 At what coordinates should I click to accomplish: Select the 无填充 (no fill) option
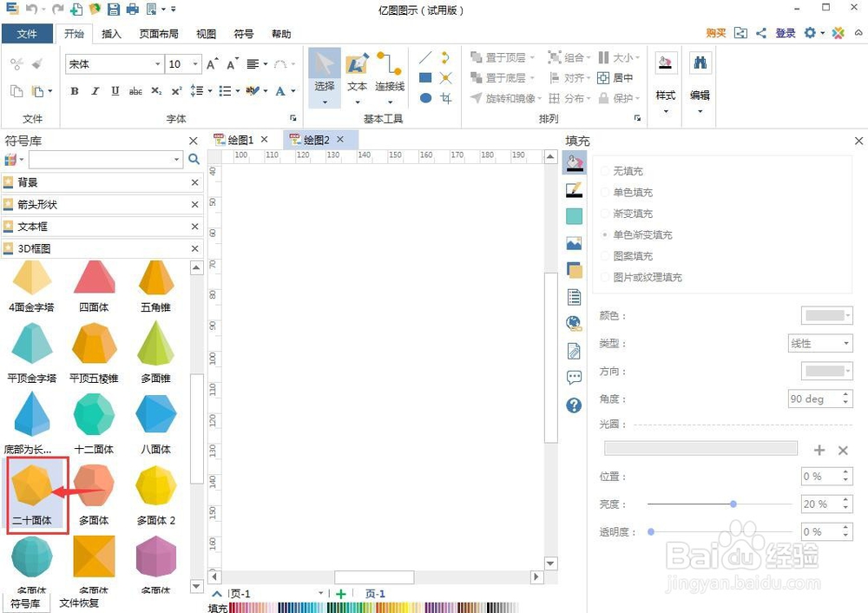point(629,171)
